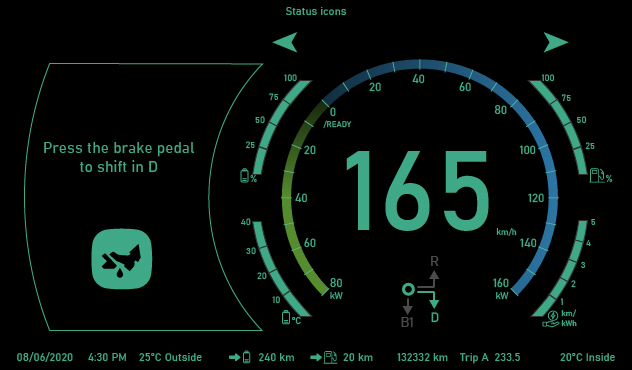This screenshot has height=370, width=632.
Task: Click the green power gauge at 40 kW
Action: point(287,197)
